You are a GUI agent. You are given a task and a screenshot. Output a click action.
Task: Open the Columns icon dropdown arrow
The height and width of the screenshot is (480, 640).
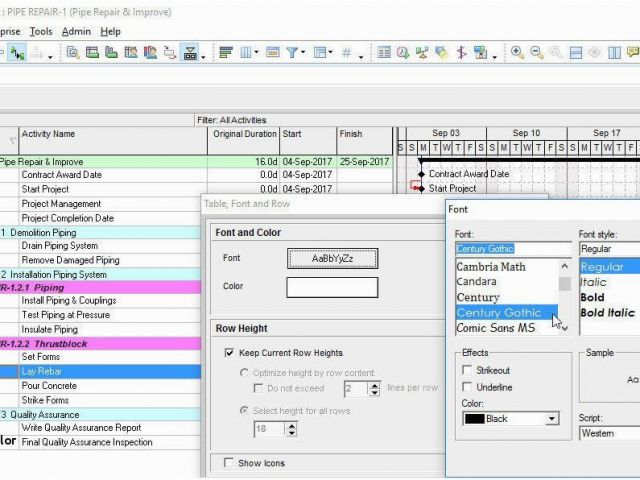coord(256,52)
